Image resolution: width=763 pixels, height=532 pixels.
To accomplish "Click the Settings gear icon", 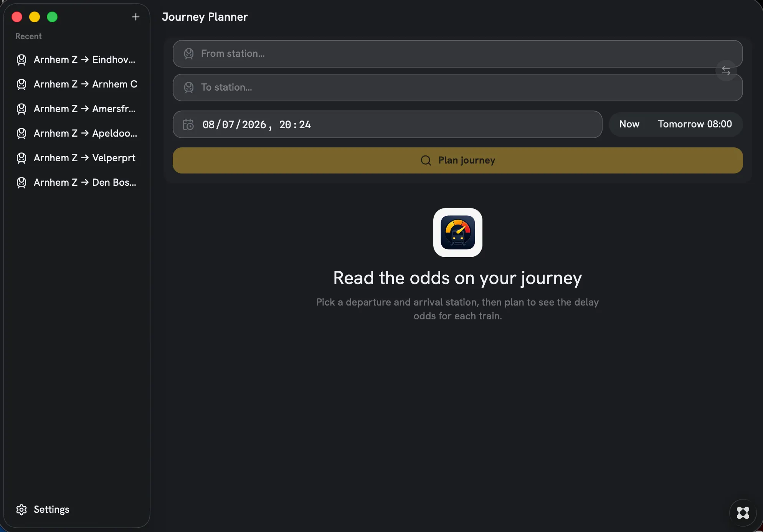I will click(21, 510).
